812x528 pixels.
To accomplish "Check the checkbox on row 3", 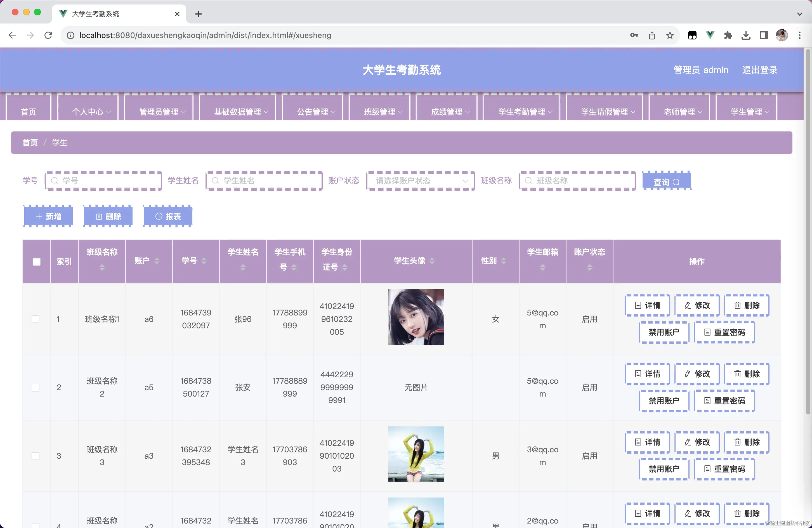I will [x=36, y=456].
